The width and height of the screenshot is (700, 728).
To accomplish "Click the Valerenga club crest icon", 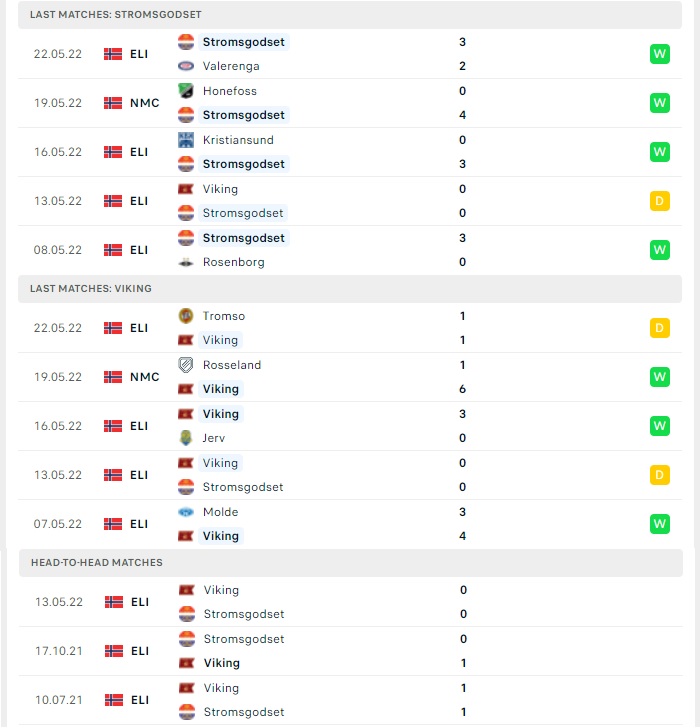I will point(186,66).
